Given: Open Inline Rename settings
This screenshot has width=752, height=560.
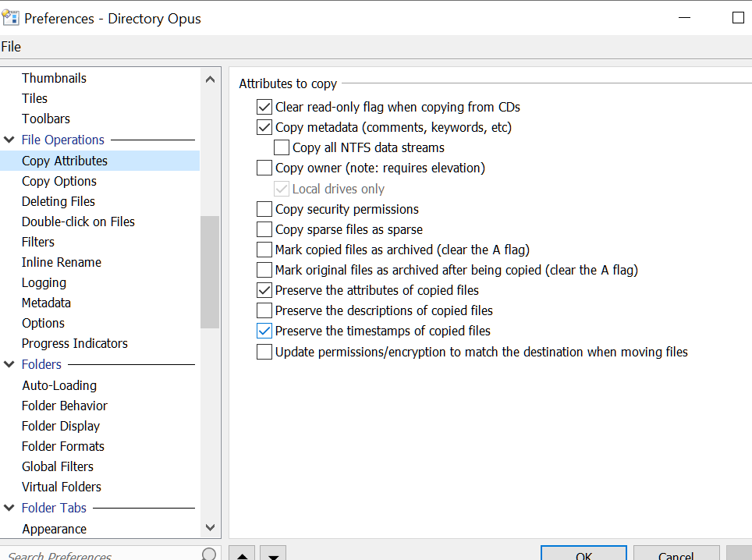Looking at the screenshot, I should [62, 262].
